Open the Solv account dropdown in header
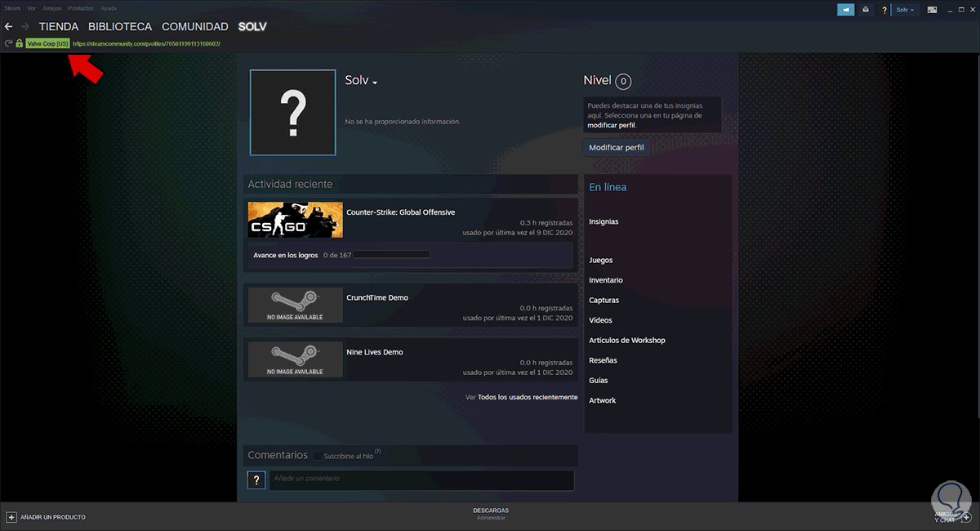 point(906,10)
